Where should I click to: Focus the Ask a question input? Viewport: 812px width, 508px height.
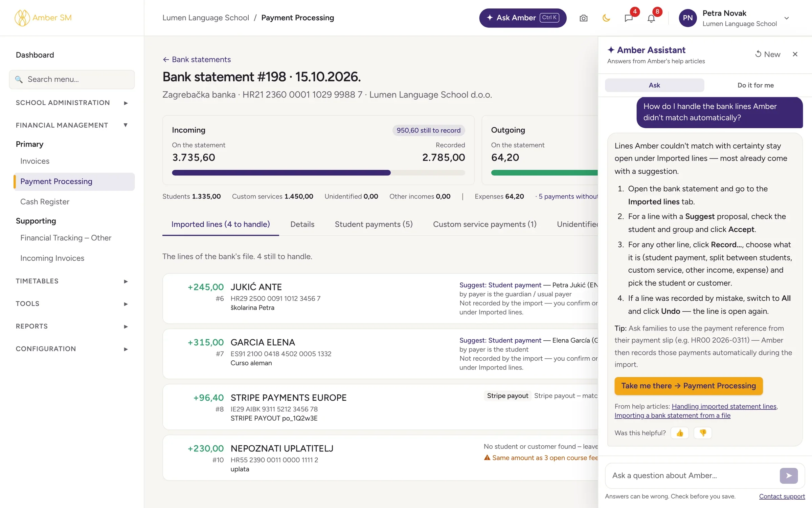tap(693, 475)
